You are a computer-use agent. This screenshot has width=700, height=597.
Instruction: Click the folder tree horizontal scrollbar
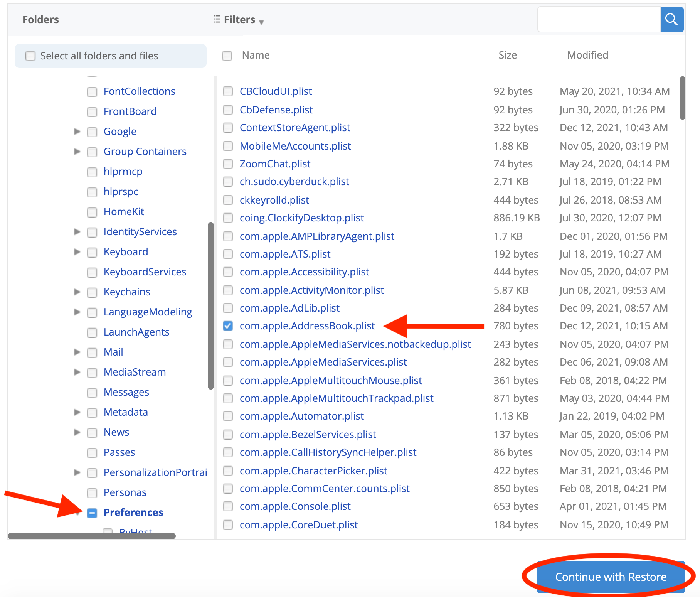click(x=92, y=536)
